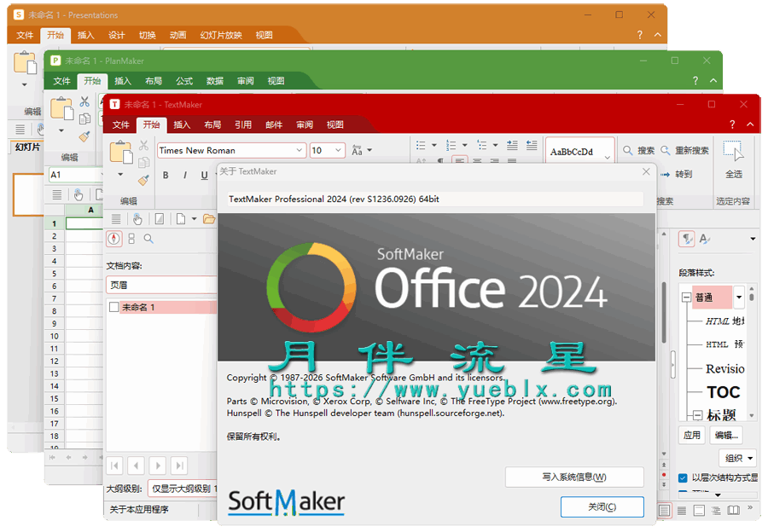This screenshot has height=532, width=768.
Task: Click the Cut scissors icon in TextMaker
Action: [143, 145]
